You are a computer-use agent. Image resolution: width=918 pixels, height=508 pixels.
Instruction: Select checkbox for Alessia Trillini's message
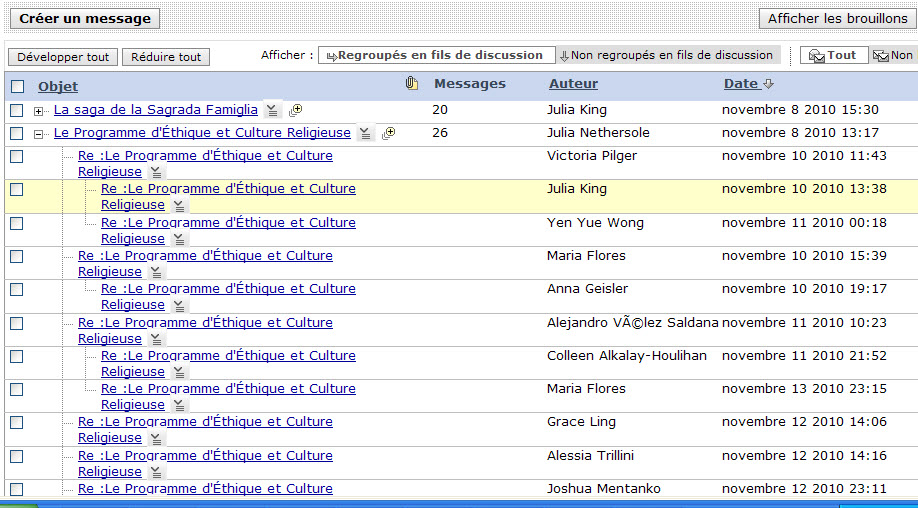17,456
